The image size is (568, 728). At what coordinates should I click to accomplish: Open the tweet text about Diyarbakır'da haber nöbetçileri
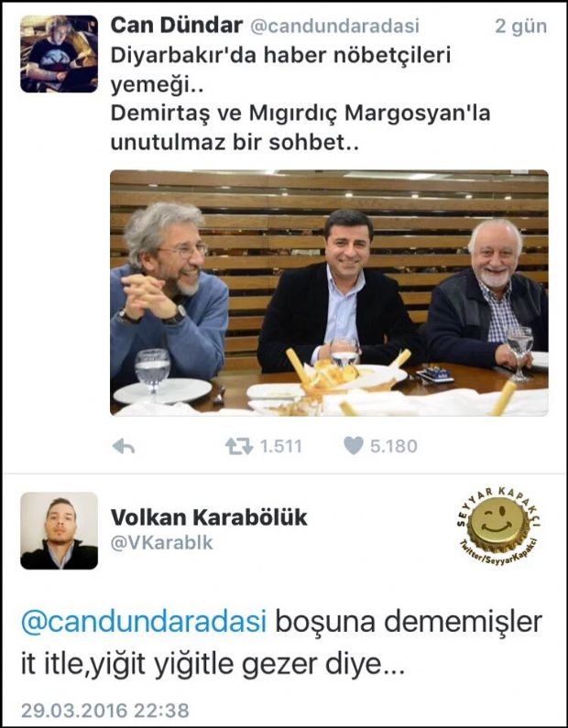point(300,100)
